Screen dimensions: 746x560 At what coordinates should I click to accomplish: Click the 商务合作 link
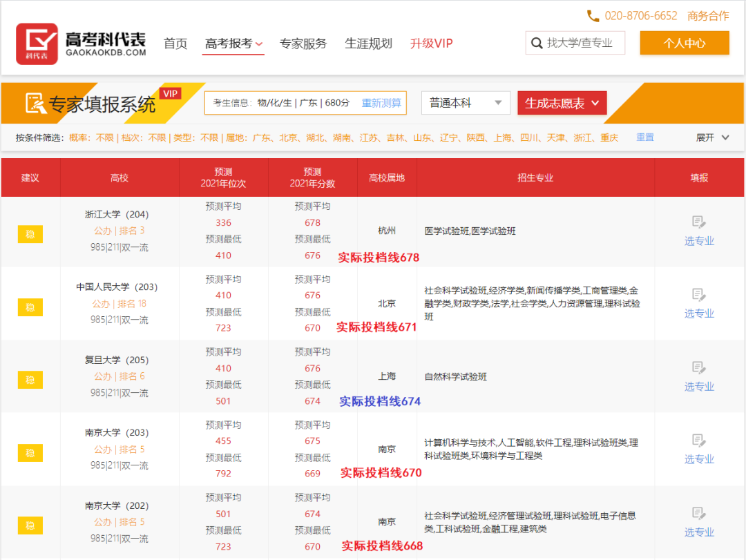click(x=708, y=16)
